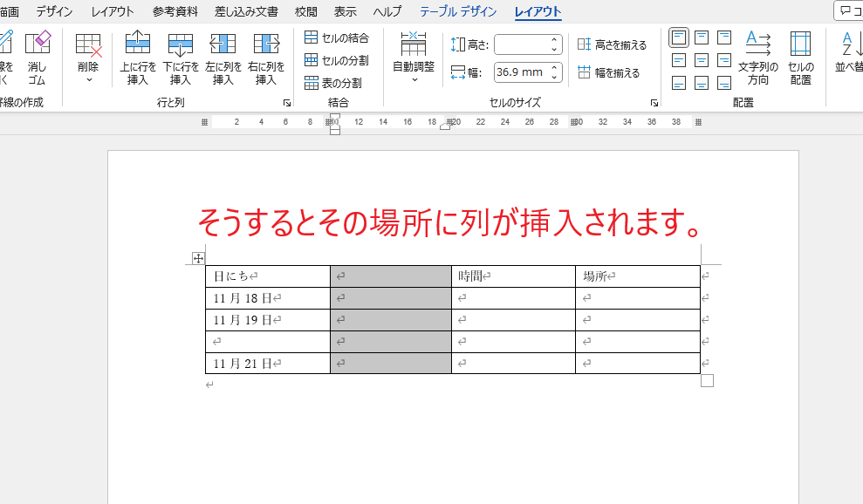Open AutoFit (自動調整) dropdown
The height and width of the screenshot is (504, 863).
coord(414,58)
